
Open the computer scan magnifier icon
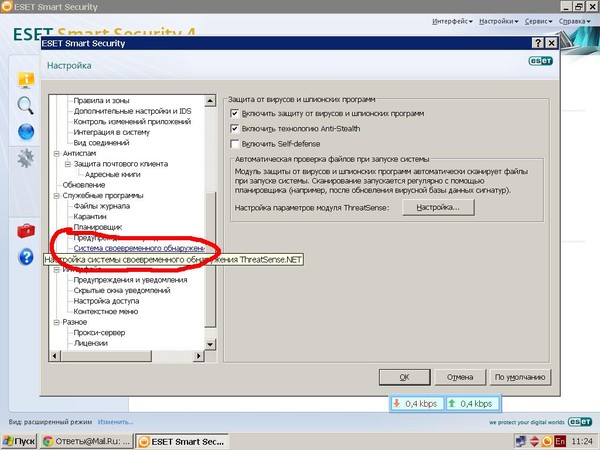coord(26,106)
